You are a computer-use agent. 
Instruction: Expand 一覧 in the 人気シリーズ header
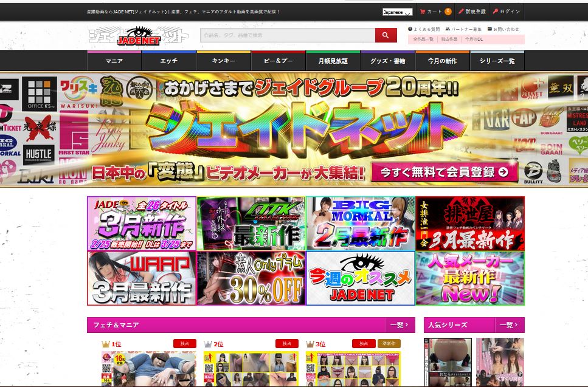point(510,325)
